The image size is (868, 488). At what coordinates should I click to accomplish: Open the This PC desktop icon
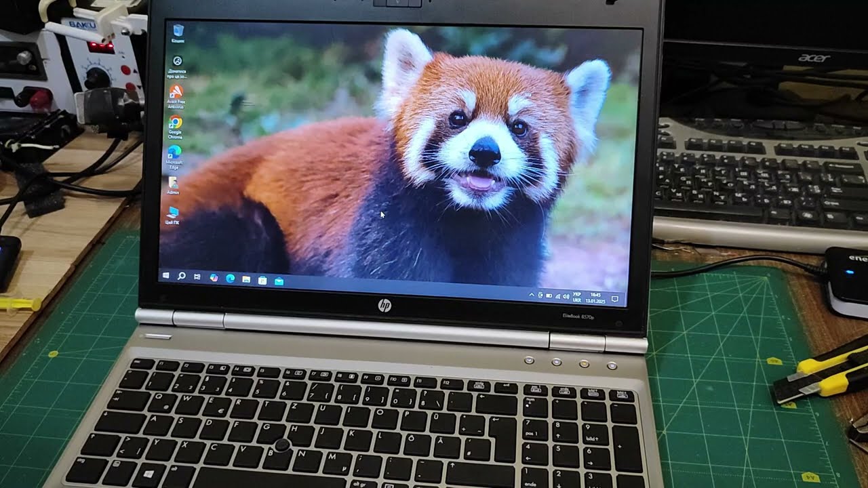point(172,215)
